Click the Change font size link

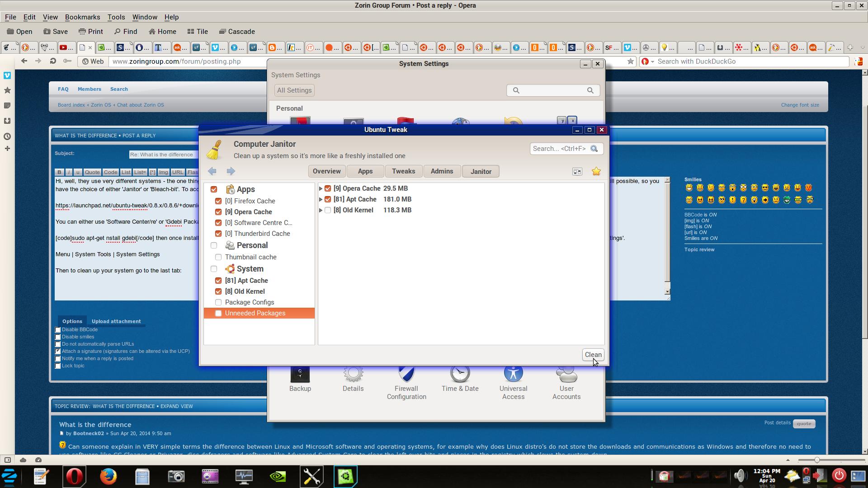tap(800, 105)
